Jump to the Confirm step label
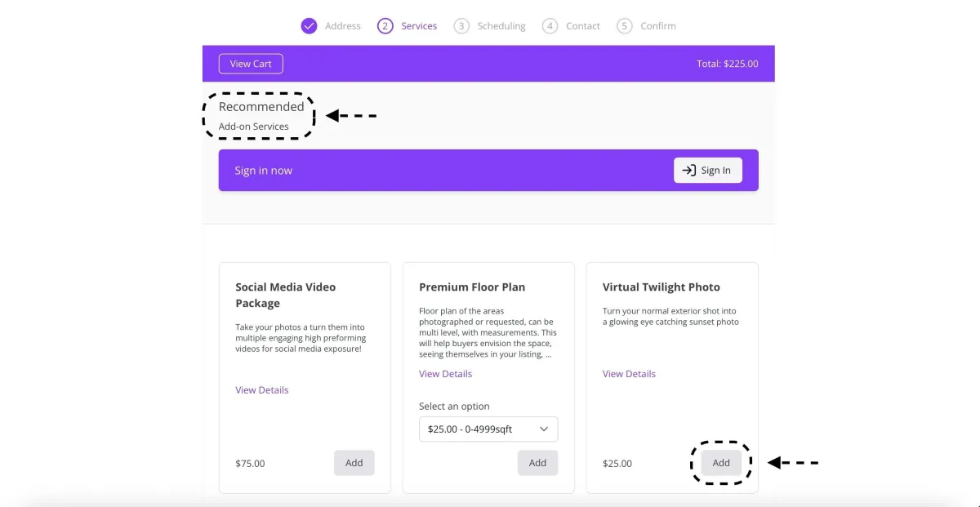Image resolution: width=980 pixels, height=507 pixels. (658, 26)
